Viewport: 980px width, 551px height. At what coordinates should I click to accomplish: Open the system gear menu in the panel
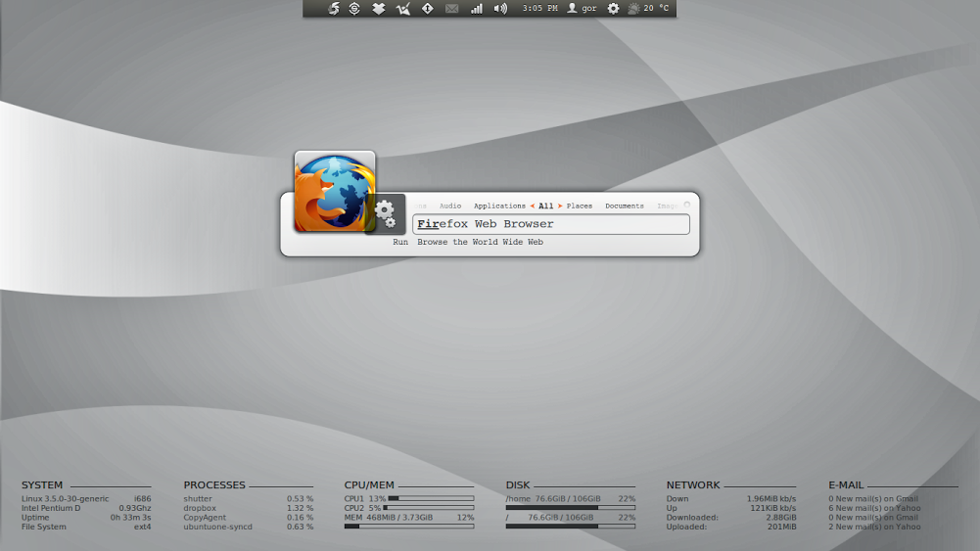tap(613, 8)
